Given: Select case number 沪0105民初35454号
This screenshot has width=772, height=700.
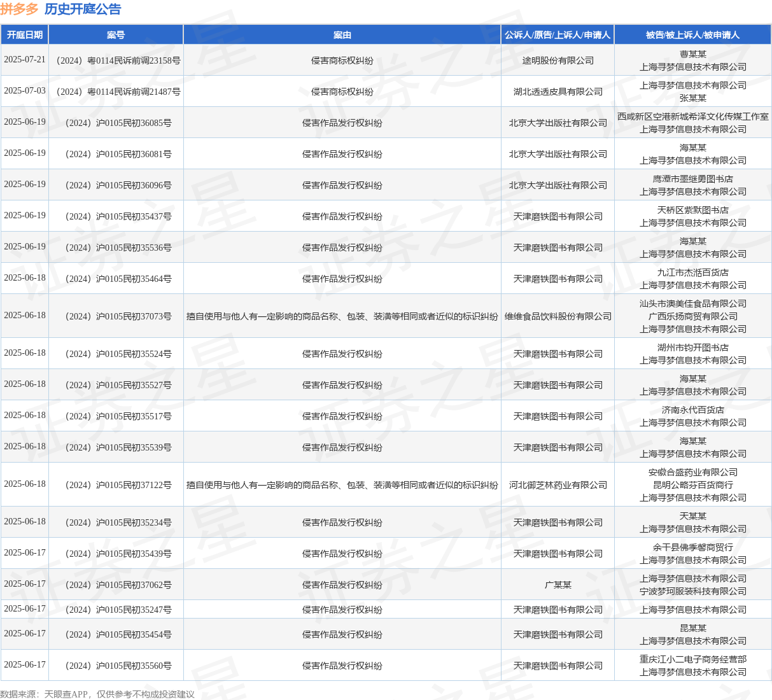Looking at the screenshot, I should tap(116, 634).
